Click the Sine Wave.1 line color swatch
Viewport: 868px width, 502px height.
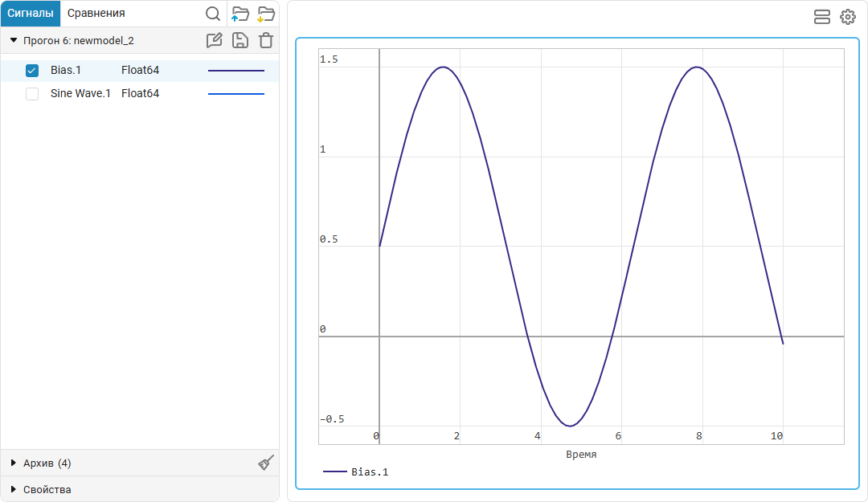tap(236, 93)
